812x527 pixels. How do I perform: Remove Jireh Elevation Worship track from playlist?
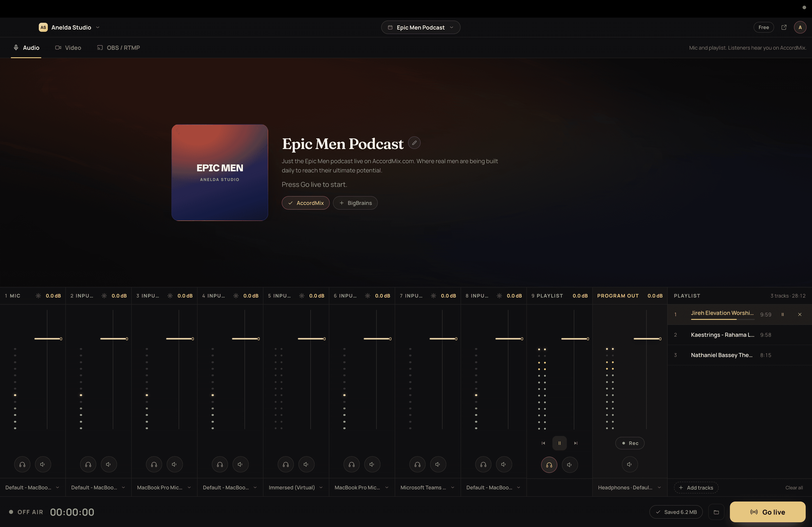(x=800, y=314)
